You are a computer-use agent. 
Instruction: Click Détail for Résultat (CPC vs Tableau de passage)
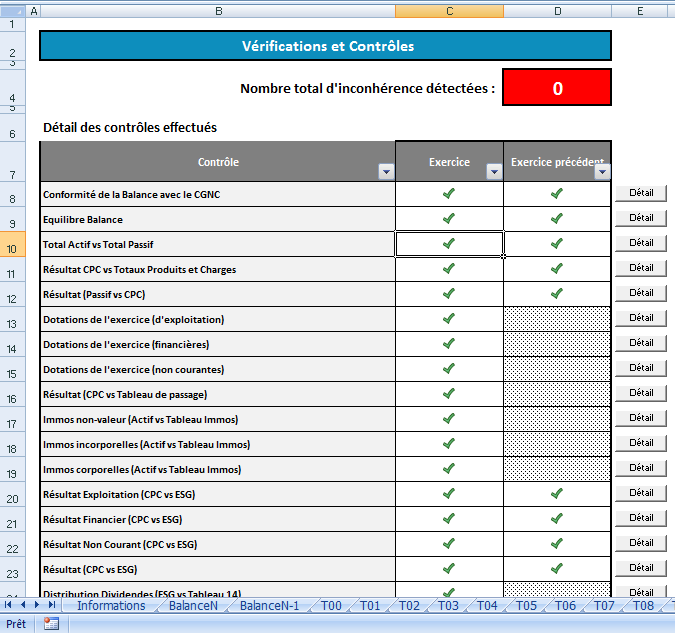[x=641, y=393]
